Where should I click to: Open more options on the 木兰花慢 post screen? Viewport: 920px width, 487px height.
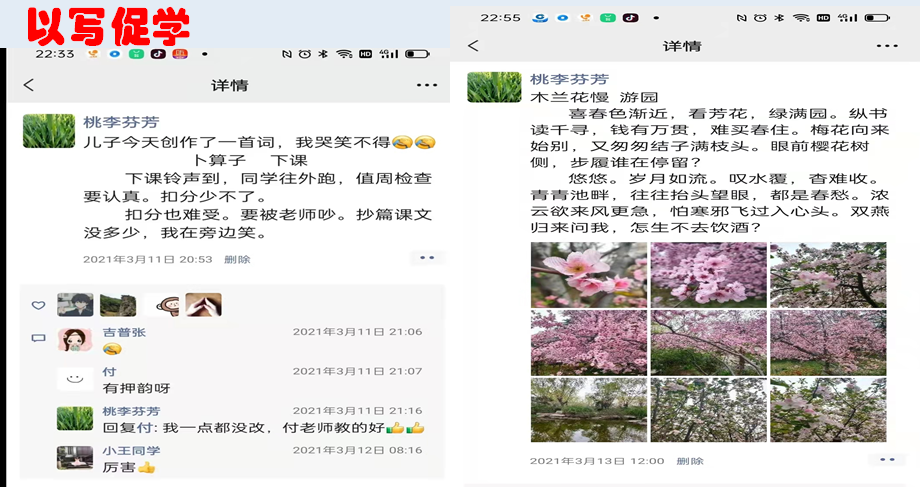(x=887, y=46)
